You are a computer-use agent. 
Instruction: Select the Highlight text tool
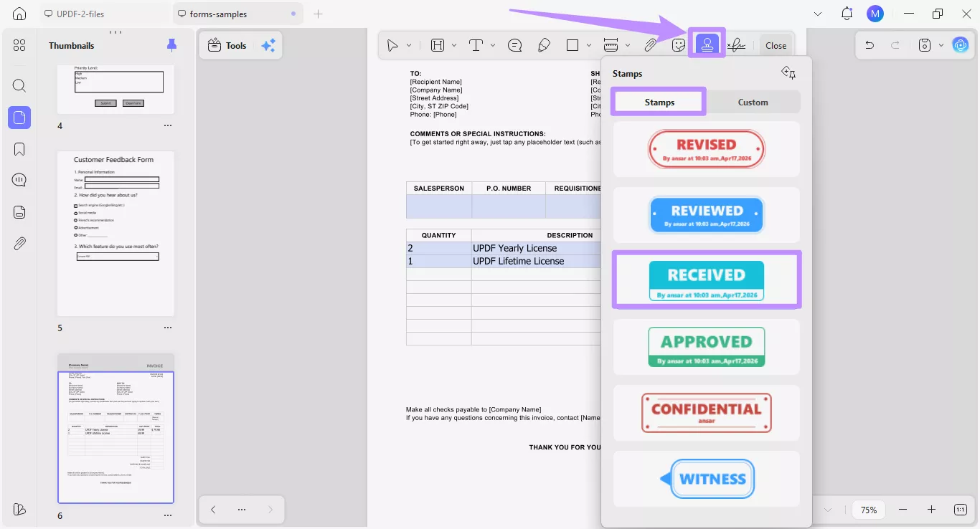[438, 45]
